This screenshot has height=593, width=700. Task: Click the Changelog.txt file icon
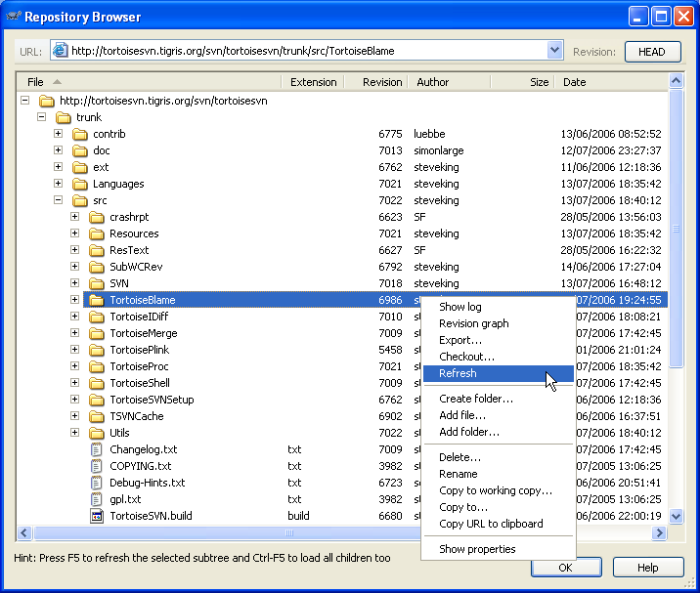[97, 449]
